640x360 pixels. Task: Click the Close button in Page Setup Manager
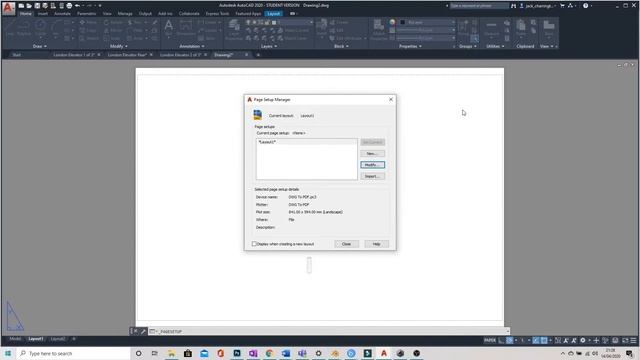tap(346, 244)
